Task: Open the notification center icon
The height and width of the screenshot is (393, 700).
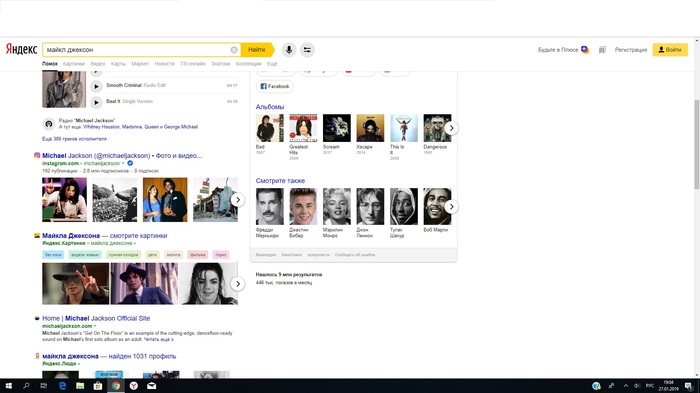Action: [689, 386]
